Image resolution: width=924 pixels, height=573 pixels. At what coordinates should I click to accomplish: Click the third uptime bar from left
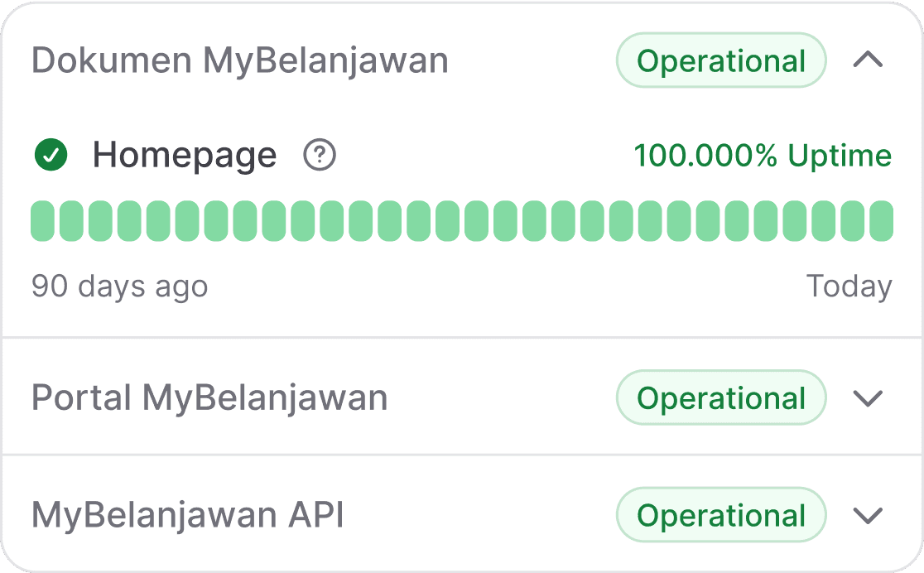100,221
